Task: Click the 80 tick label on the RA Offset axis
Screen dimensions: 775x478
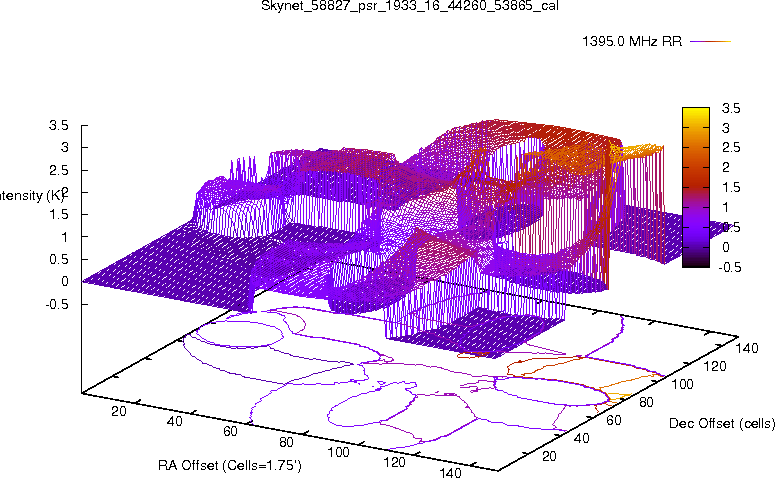Action: pos(287,442)
